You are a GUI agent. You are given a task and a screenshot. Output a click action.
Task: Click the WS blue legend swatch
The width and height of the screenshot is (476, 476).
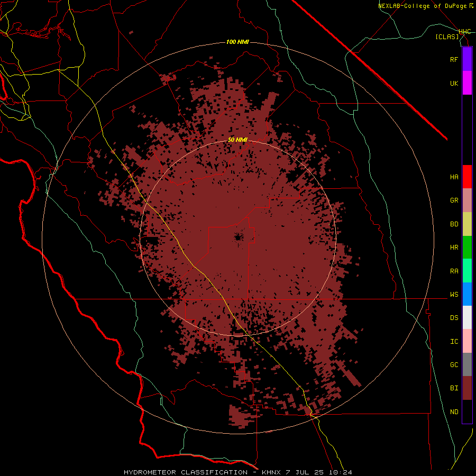tap(467, 294)
